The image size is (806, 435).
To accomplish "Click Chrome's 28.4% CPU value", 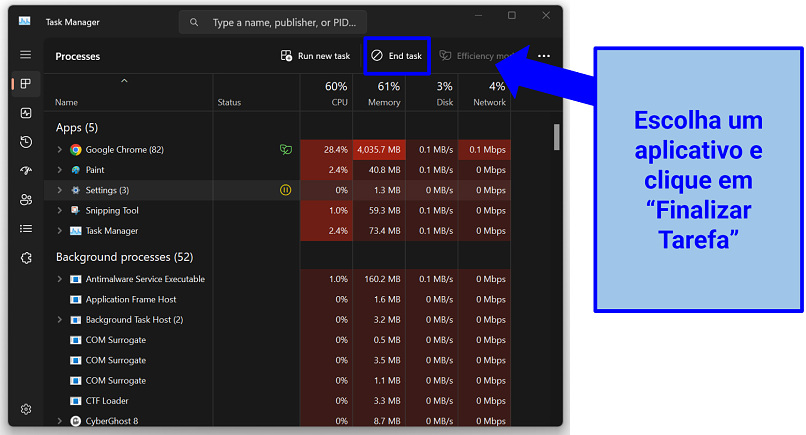I will click(336, 150).
